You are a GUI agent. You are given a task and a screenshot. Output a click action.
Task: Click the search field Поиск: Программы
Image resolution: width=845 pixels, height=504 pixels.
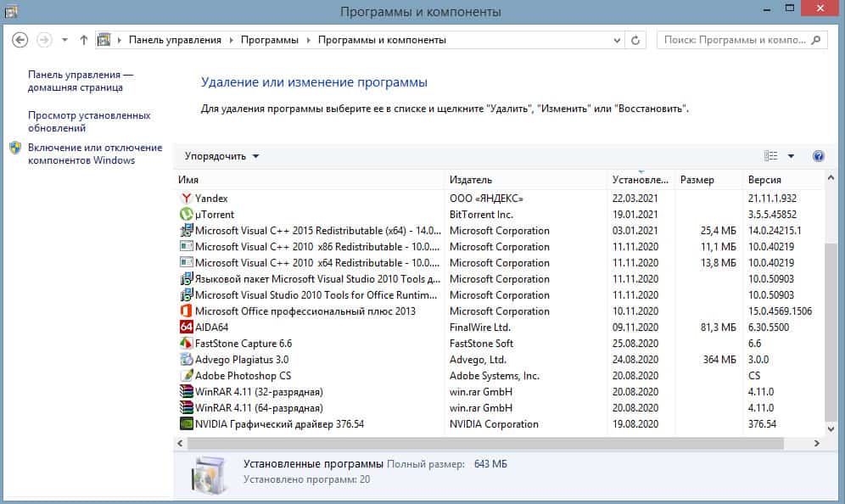click(x=734, y=40)
